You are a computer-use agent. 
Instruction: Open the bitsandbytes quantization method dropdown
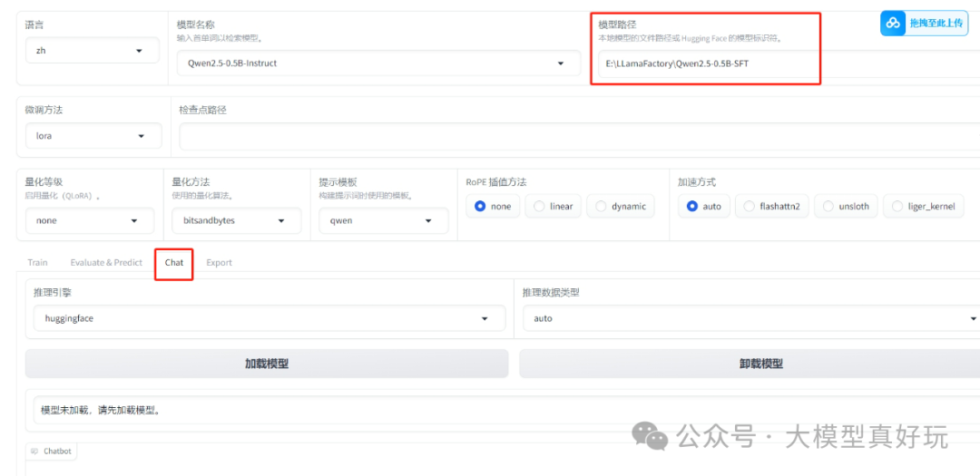[237, 220]
